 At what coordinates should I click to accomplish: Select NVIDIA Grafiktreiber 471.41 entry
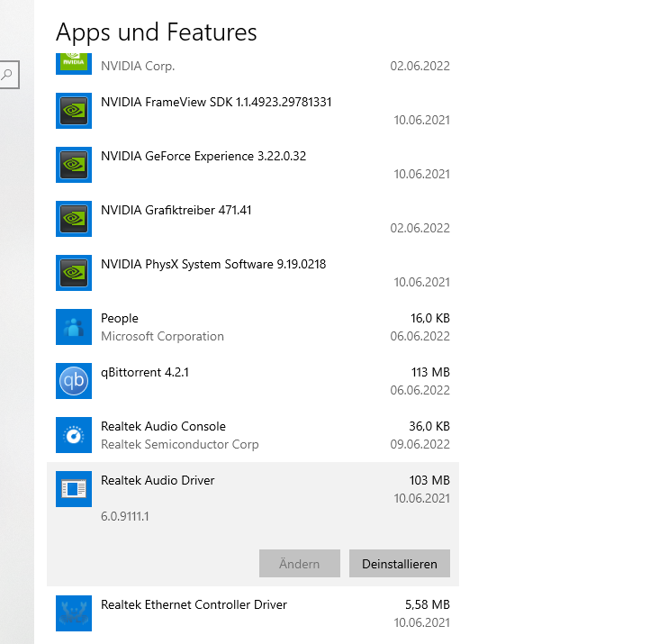tap(253, 219)
